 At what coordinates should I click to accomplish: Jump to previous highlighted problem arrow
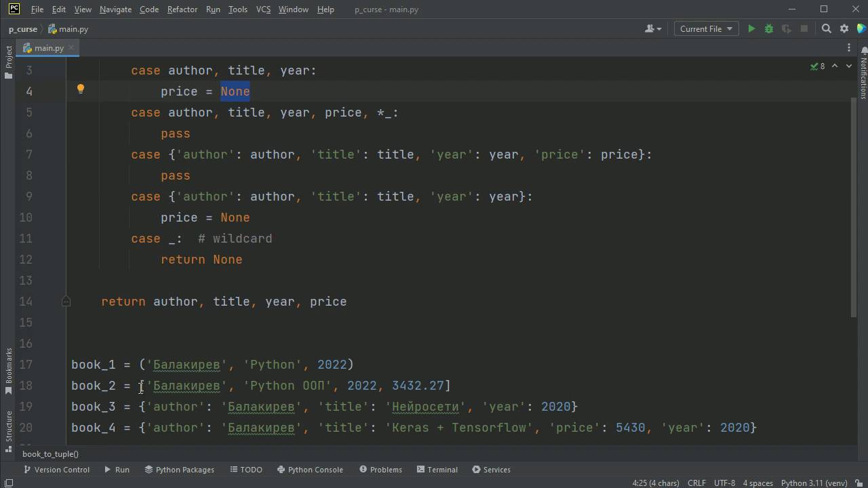click(835, 66)
